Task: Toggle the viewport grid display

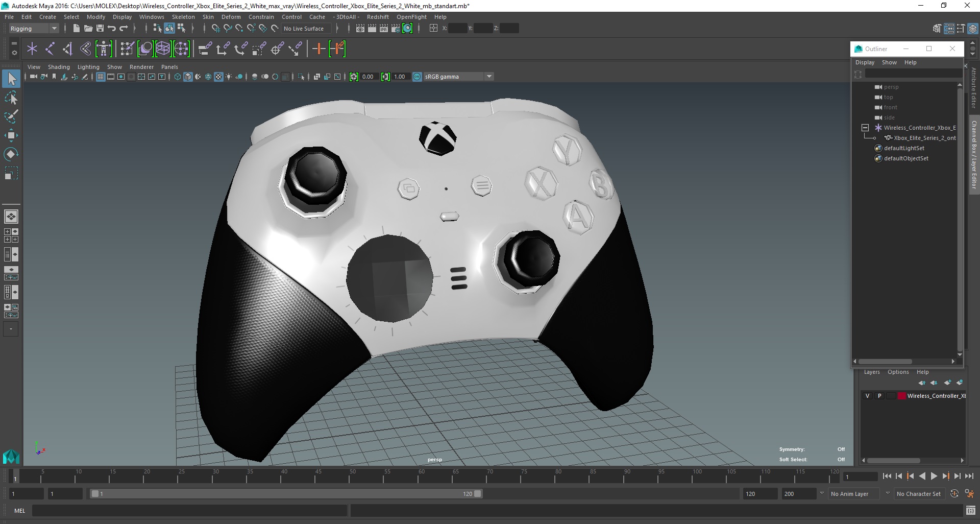Action: click(x=101, y=77)
